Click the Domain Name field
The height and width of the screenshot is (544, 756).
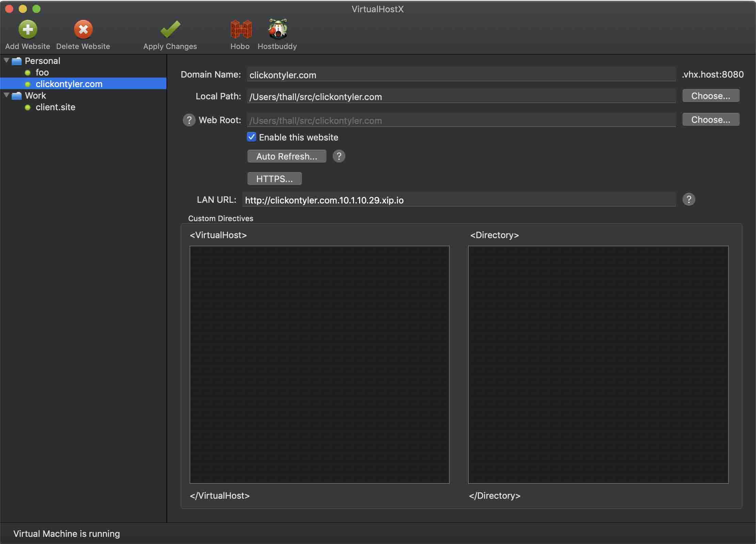coord(461,75)
